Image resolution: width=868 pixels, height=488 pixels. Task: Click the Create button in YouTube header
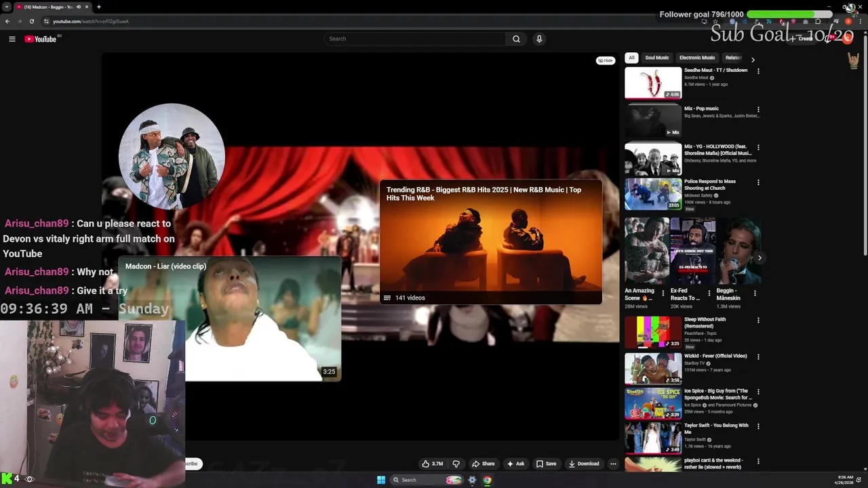(803, 39)
